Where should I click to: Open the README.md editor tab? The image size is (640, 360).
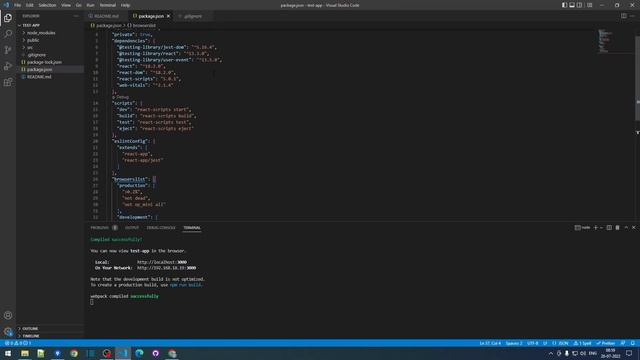point(106,16)
